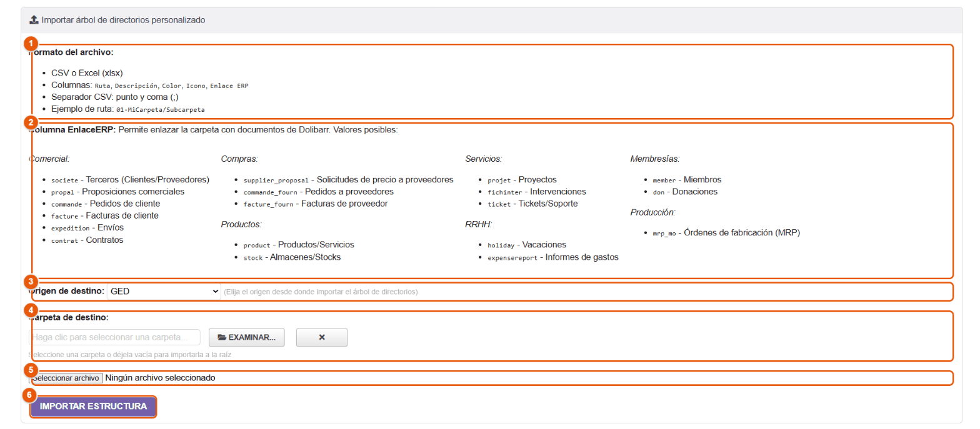Click the 'mrp_mo' code under Producción
This screenshot has height=429, width=980.
point(664,234)
